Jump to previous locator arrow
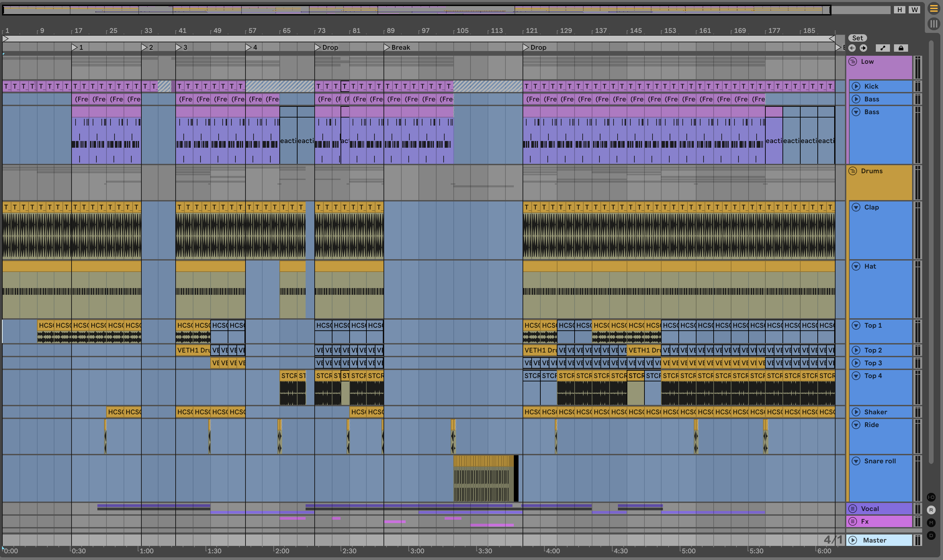This screenshot has height=560, width=943. tap(852, 48)
